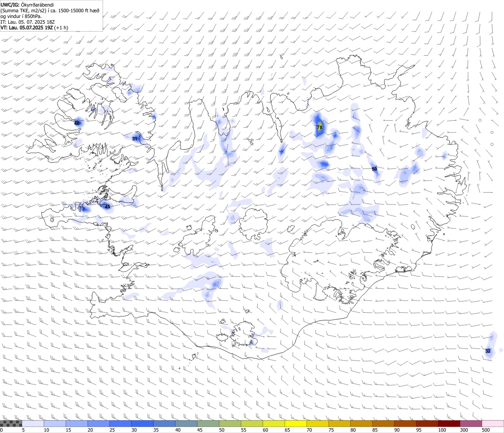Pick the 95–100 dark red legend swatch
Screen dimensions: 504x433
click(427, 423)
